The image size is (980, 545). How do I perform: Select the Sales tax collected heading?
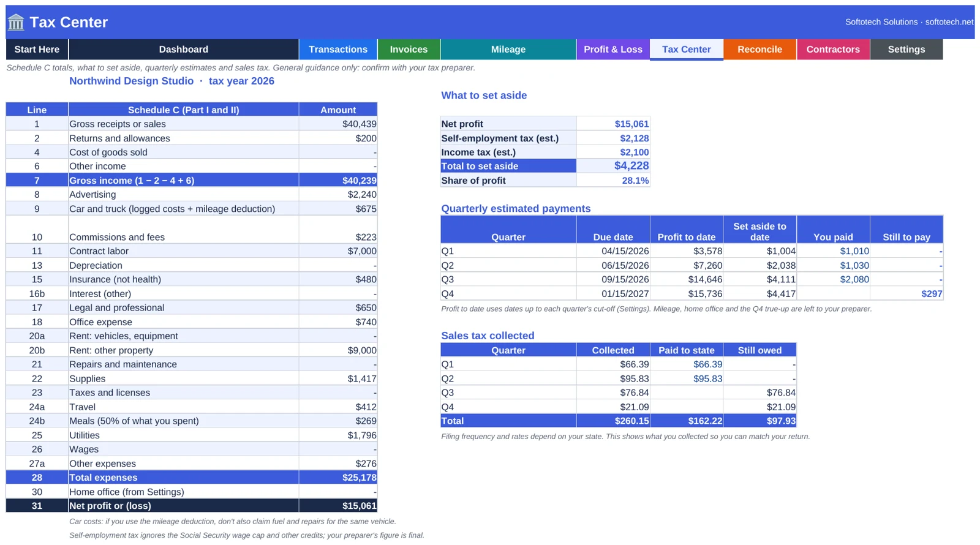488,336
